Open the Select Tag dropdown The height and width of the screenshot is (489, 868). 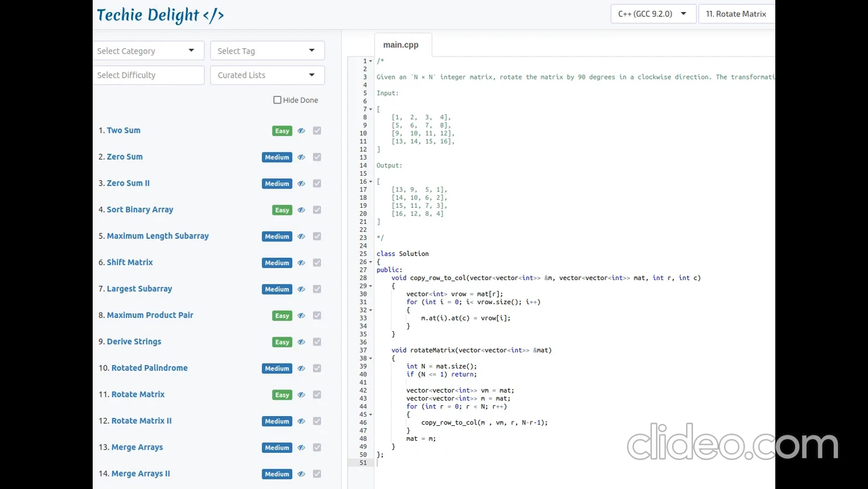[267, 51]
